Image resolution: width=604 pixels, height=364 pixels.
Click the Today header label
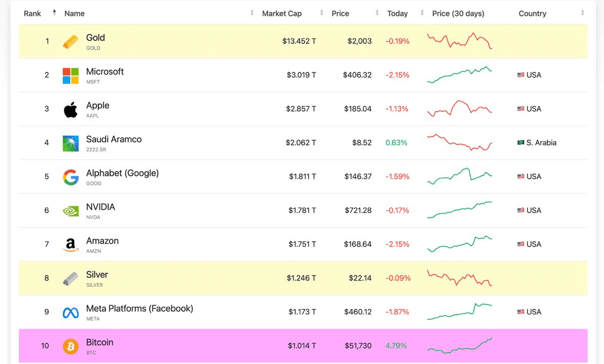pos(397,14)
